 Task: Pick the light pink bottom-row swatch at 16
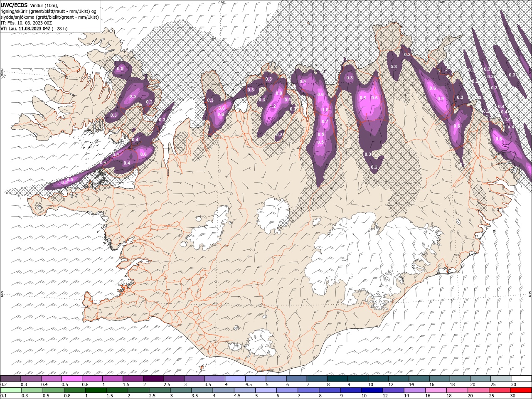(x=435, y=390)
